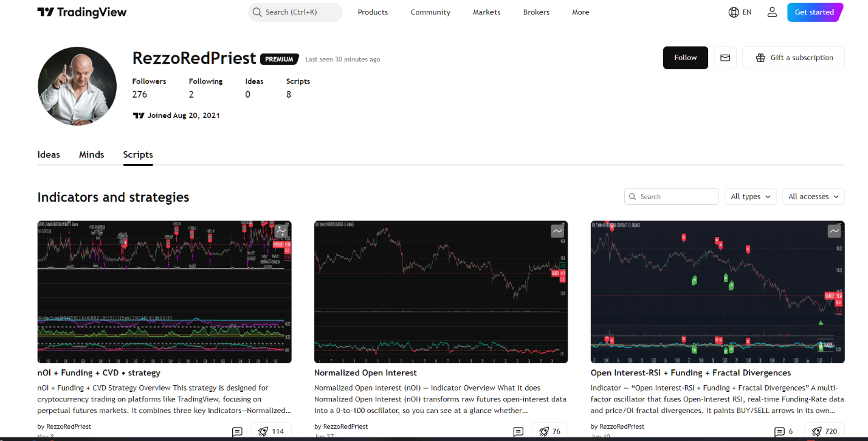Open the user account menu icon
This screenshot has height=441, width=868.
pyautogui.click(x=772, y=12)
